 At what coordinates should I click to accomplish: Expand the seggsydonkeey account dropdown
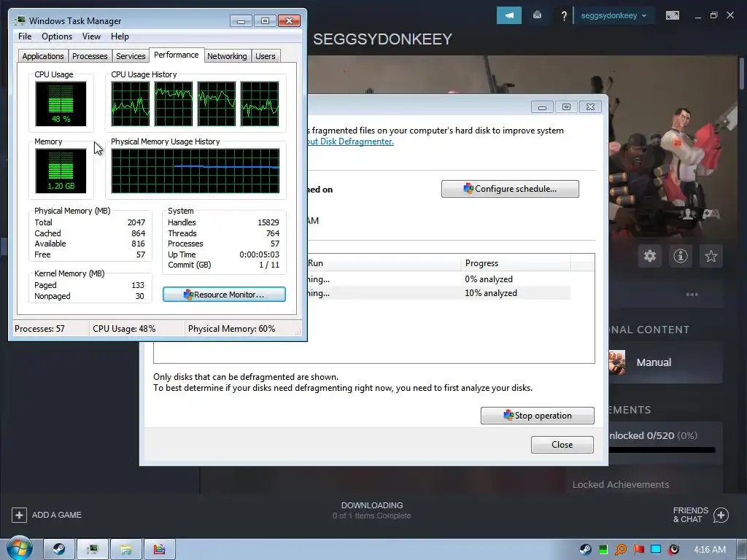click(x=614, y=16)
